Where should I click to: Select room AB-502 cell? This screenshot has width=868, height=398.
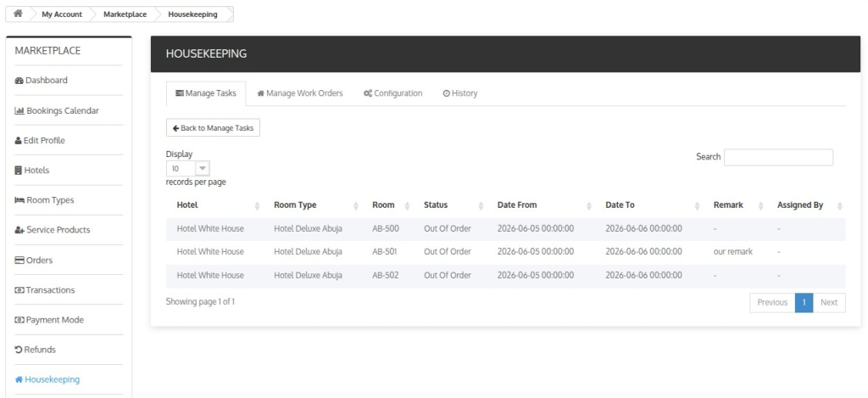pyautogui.click(x=386, y=276)
